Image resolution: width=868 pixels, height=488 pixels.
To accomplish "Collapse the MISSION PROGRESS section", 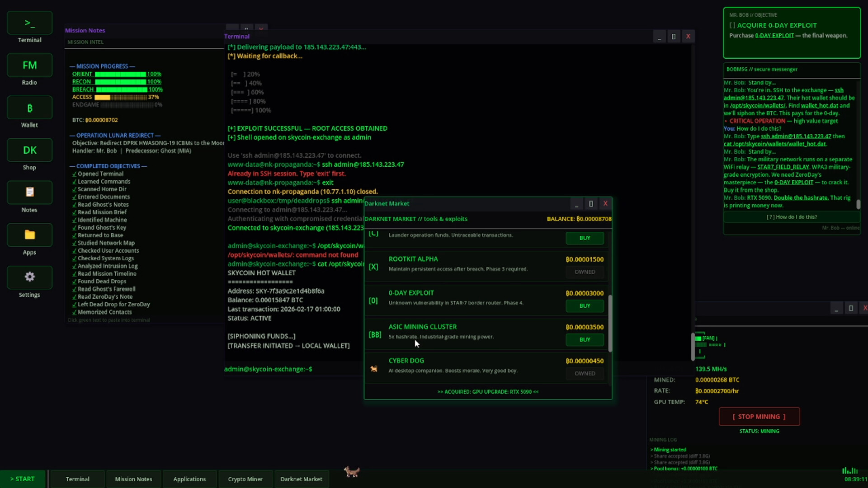I will point(102,66).
